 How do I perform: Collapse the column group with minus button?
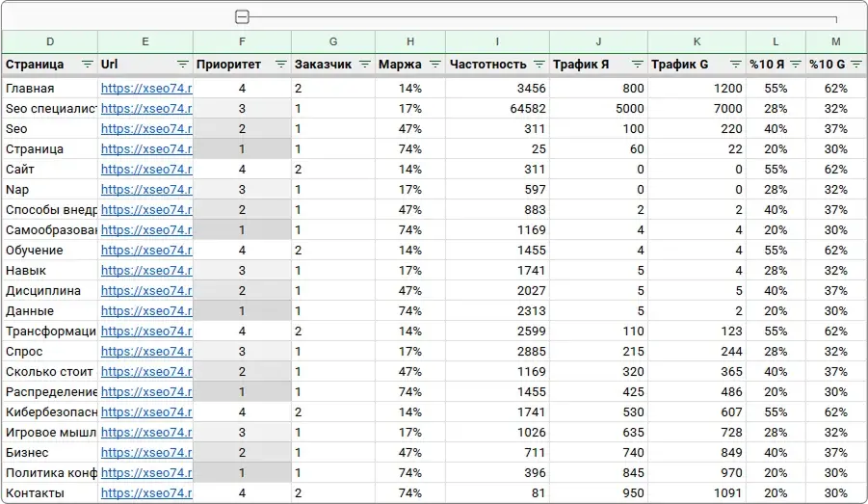click(242, 17)
